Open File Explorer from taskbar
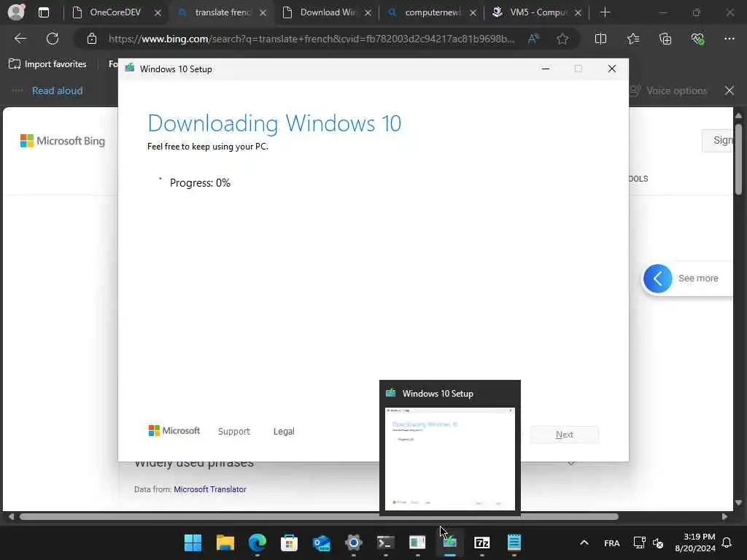The image size is (747, 560). 225,542
